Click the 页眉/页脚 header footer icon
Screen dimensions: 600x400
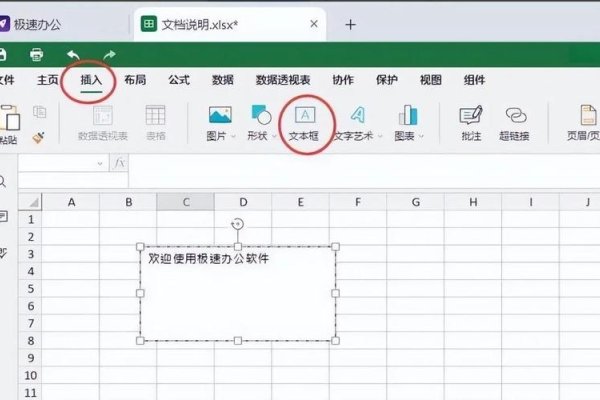click(588, 115)
